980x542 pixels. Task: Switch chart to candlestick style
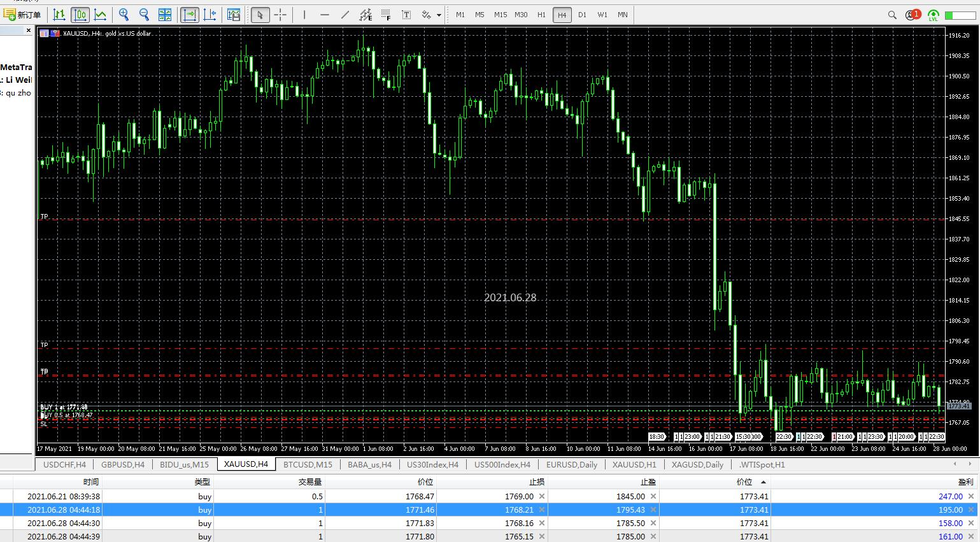[80, 15]
